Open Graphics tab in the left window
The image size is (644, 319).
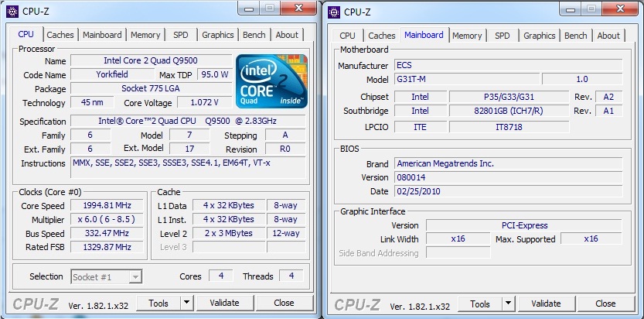(218, 35)
